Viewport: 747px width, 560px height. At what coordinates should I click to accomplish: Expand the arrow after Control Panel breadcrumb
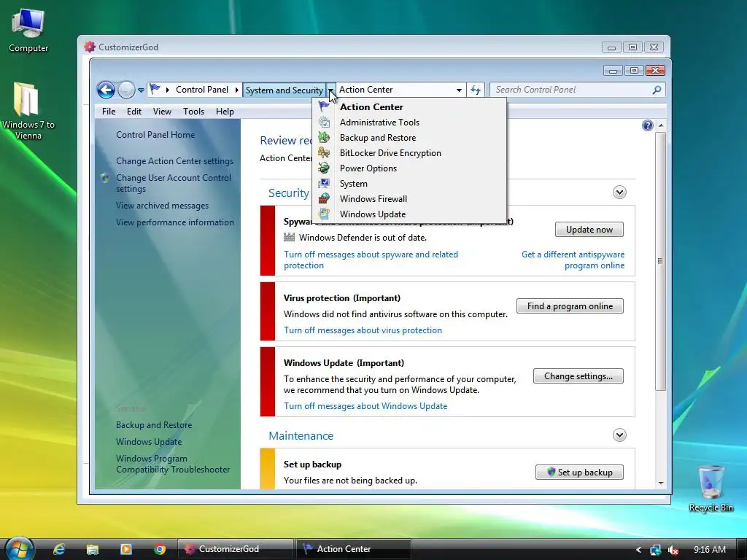237,90
